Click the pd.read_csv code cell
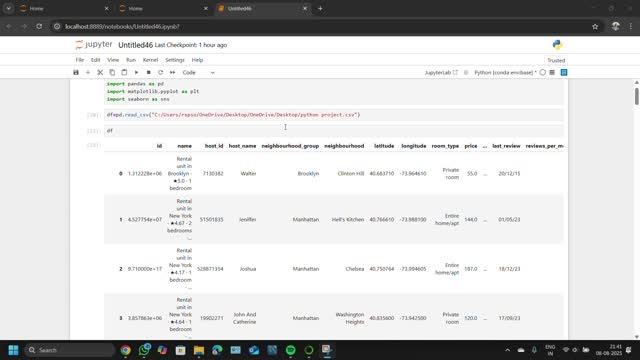The image size is (640, 360). click(x=334, y=115)
